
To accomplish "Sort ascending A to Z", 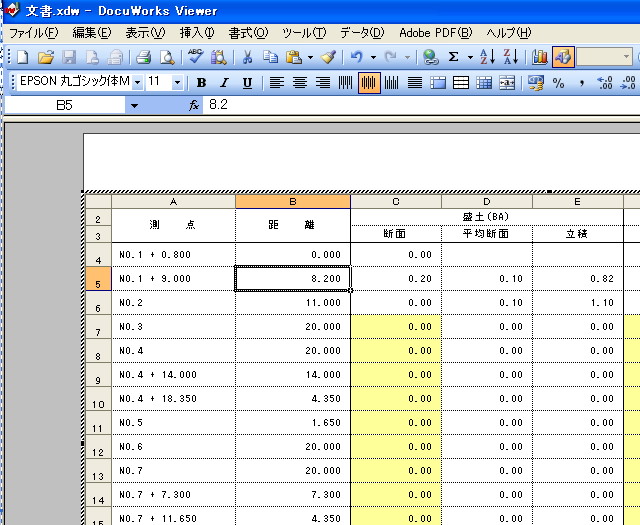I will 487,57.
